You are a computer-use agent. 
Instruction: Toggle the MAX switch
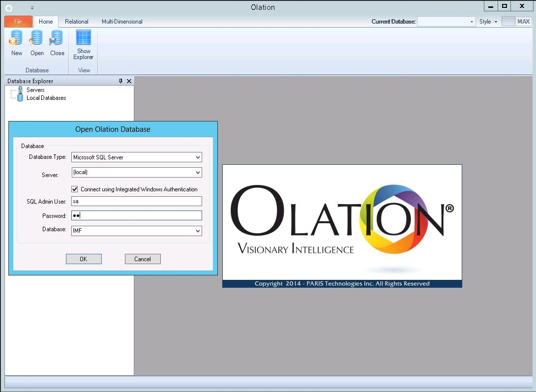click(516, 22)
